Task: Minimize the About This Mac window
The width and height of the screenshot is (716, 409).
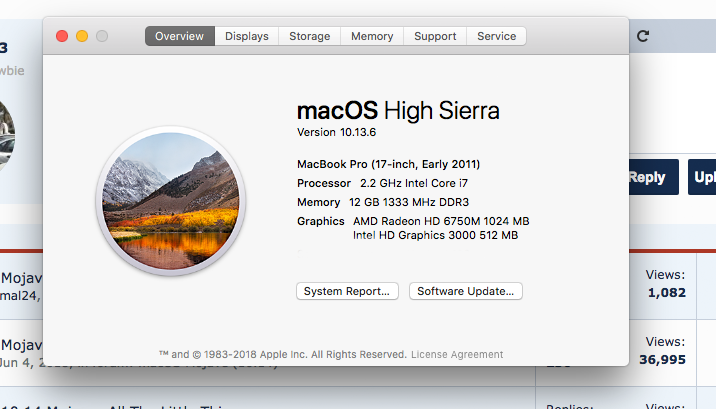Action: pos(82,36)
